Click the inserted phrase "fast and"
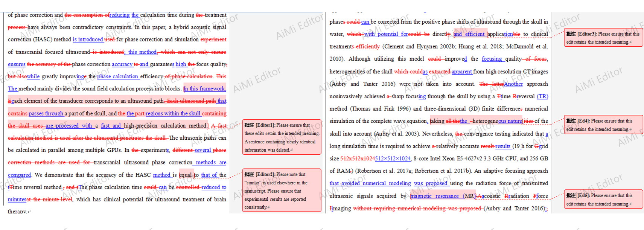 [111, 126]
